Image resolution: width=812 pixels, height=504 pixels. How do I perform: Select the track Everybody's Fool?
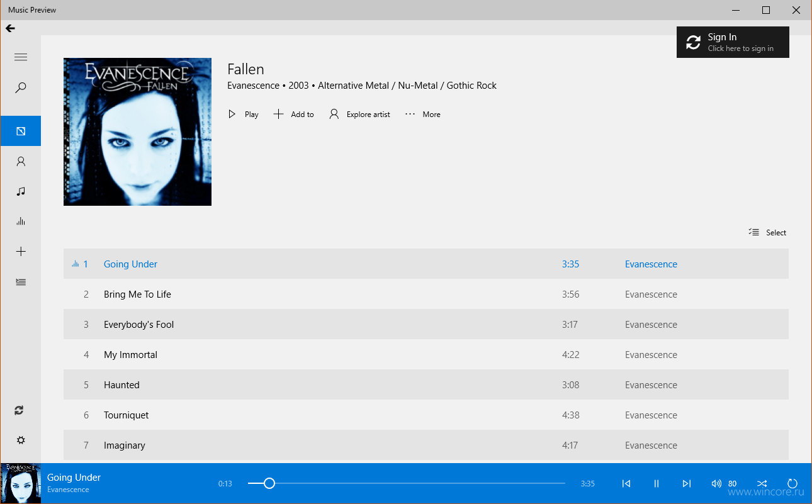pyautogui.click(x=426, y=325)
